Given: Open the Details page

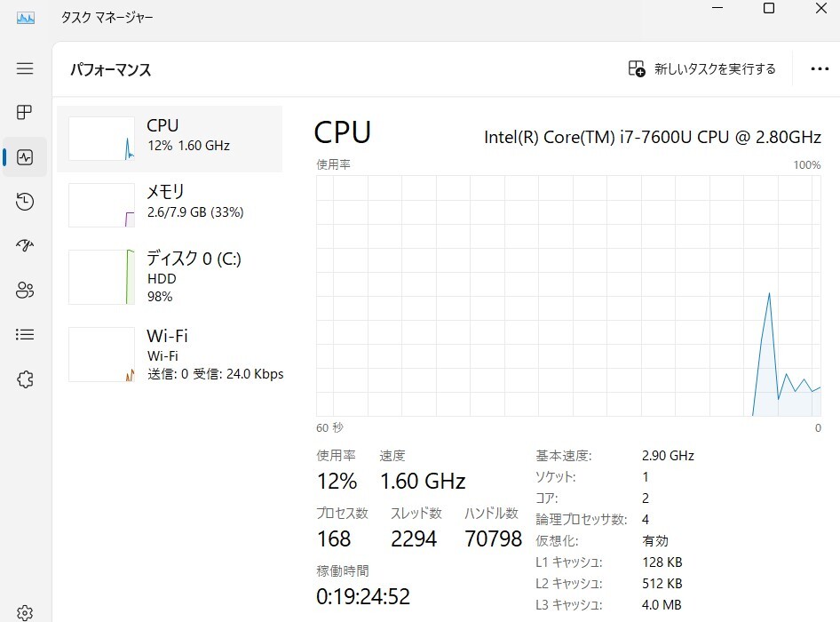Looking at the screenshot, I should pyautogui.click(x=25, y=334).
